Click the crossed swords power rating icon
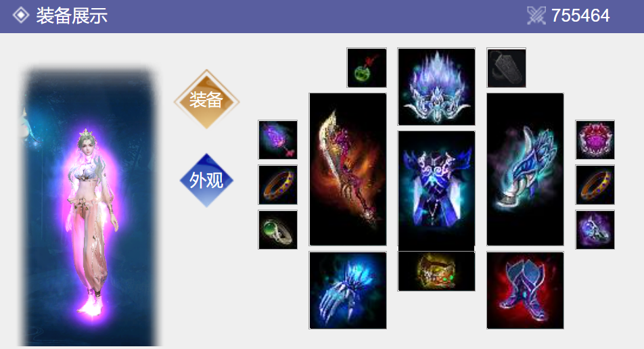This screenshot has width=644, height=349. click(536, 16)
